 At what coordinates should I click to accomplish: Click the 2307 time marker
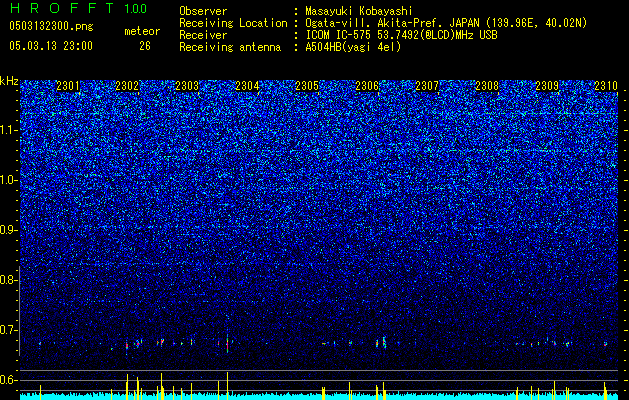(x=427, y=86)
